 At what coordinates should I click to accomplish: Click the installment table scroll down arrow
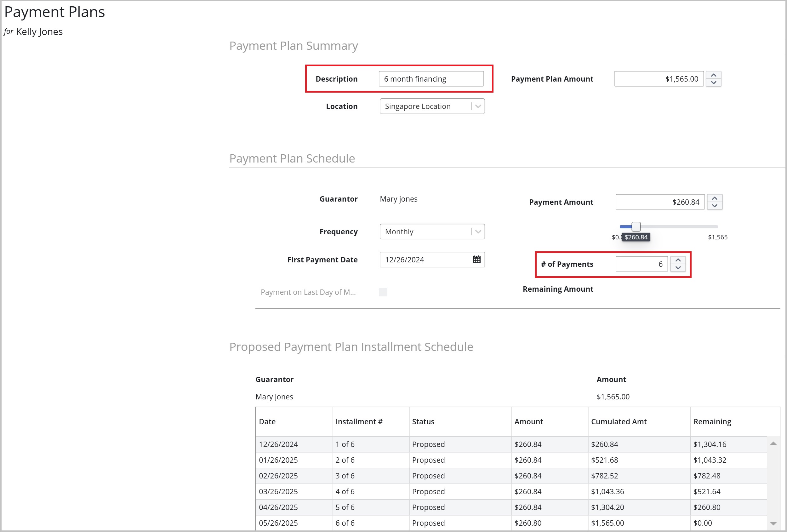pyautogui.click(x=773, y=523)
